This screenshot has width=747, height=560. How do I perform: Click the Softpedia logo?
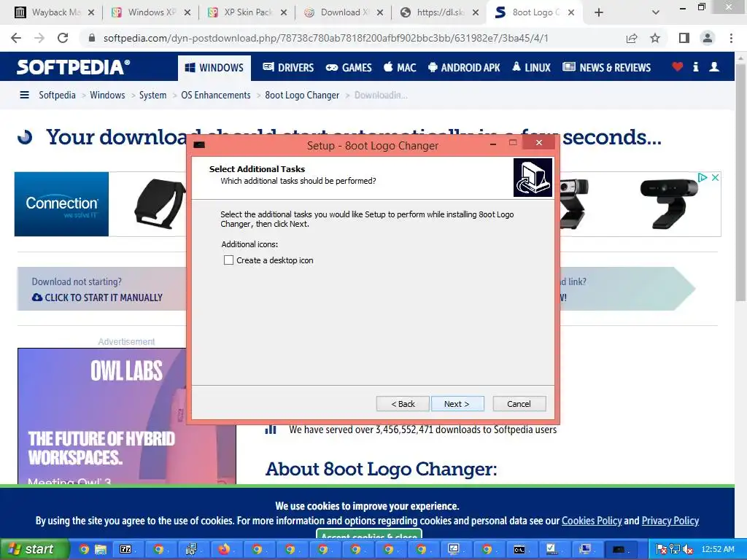[74, 67]
